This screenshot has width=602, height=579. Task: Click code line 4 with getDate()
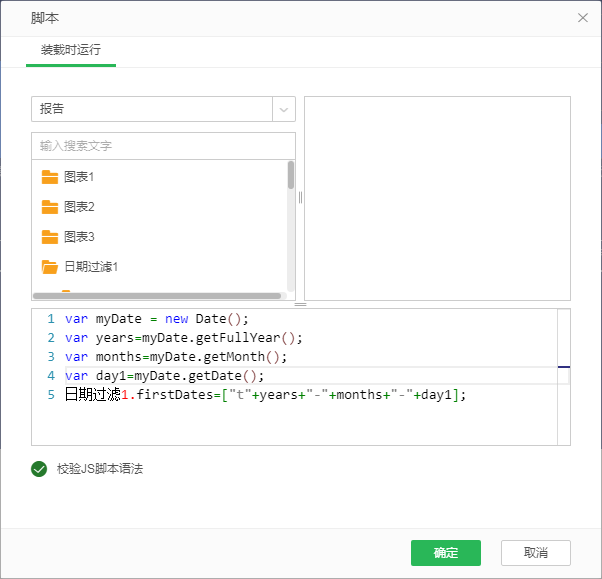click(x=164, y=376)
